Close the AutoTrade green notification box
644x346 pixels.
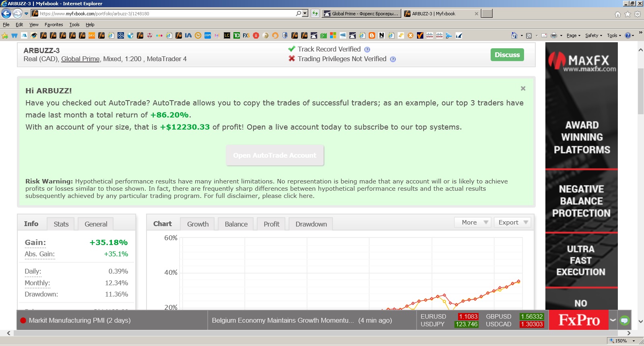(523, 89)
